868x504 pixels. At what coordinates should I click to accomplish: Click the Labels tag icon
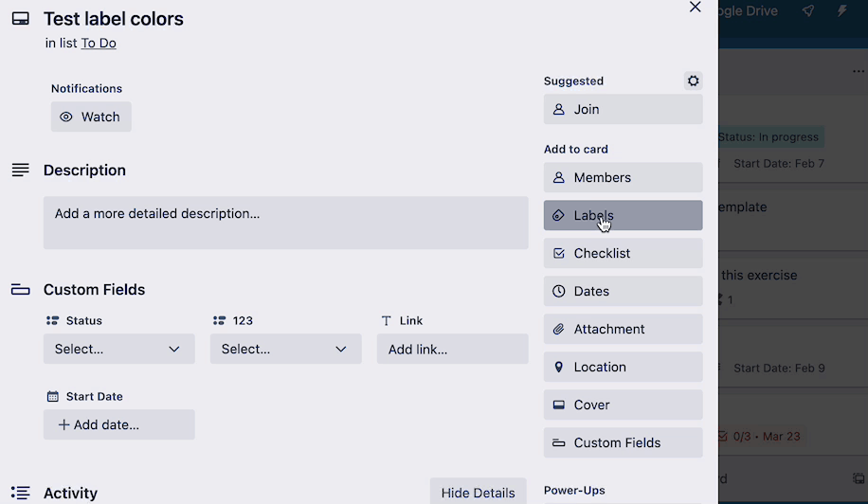(x=558, y=215)
